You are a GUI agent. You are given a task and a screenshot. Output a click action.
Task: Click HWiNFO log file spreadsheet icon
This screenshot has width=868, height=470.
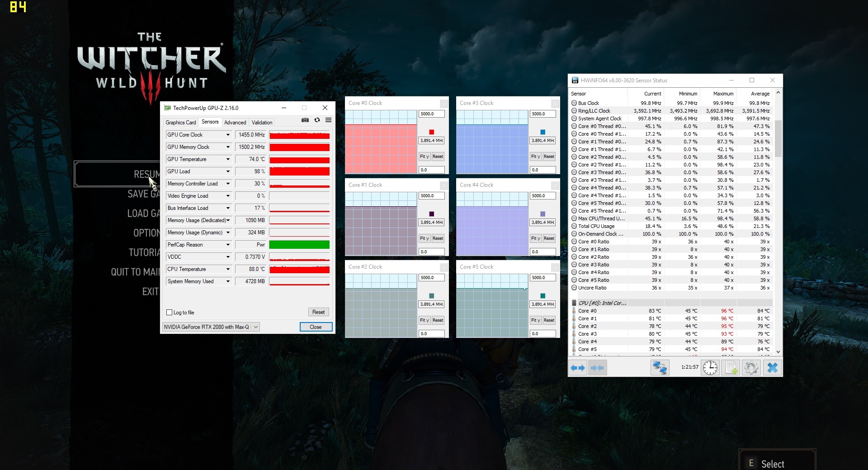tap(731, 368)
